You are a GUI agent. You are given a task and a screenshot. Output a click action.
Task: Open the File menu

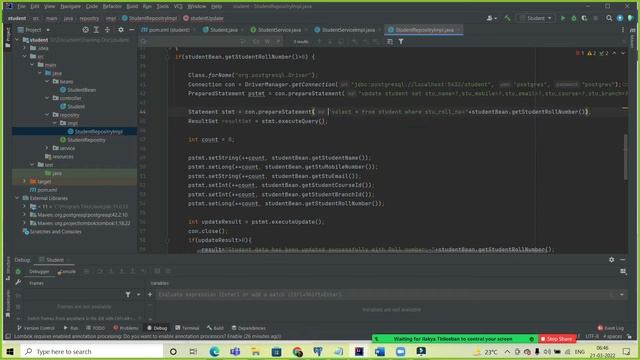(21, 7)
